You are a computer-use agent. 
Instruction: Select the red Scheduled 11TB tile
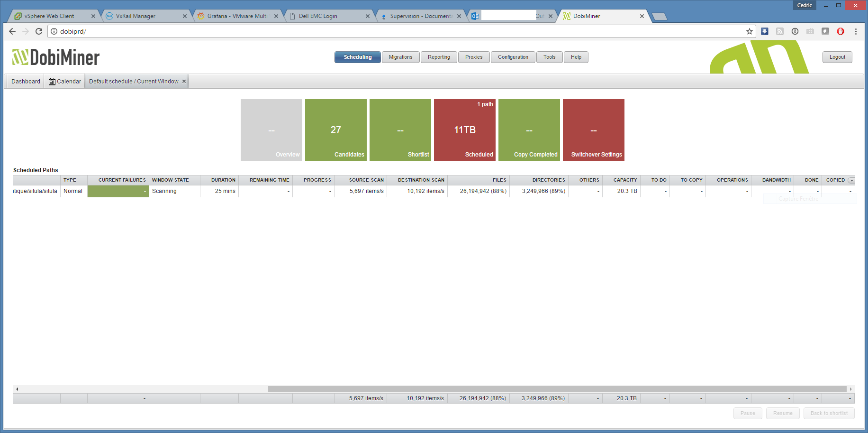[465, 130]
